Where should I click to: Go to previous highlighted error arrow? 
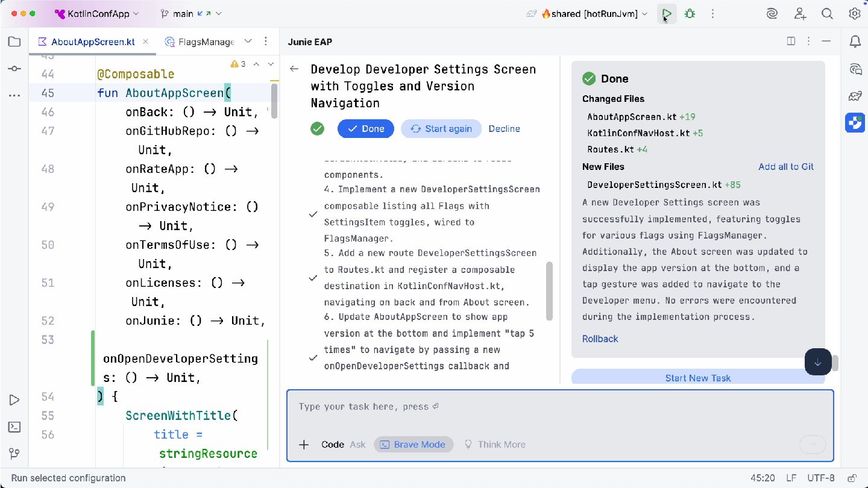256,64
